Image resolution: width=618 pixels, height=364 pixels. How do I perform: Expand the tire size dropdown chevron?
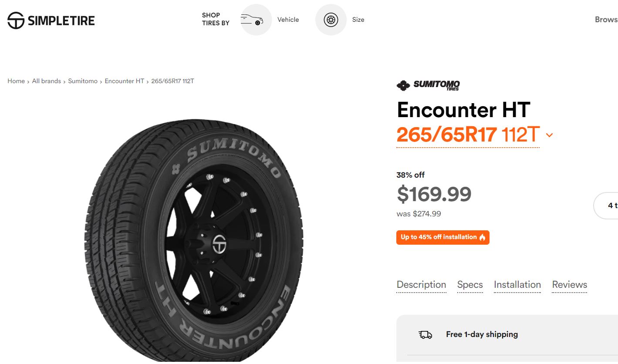click(549, 135)
